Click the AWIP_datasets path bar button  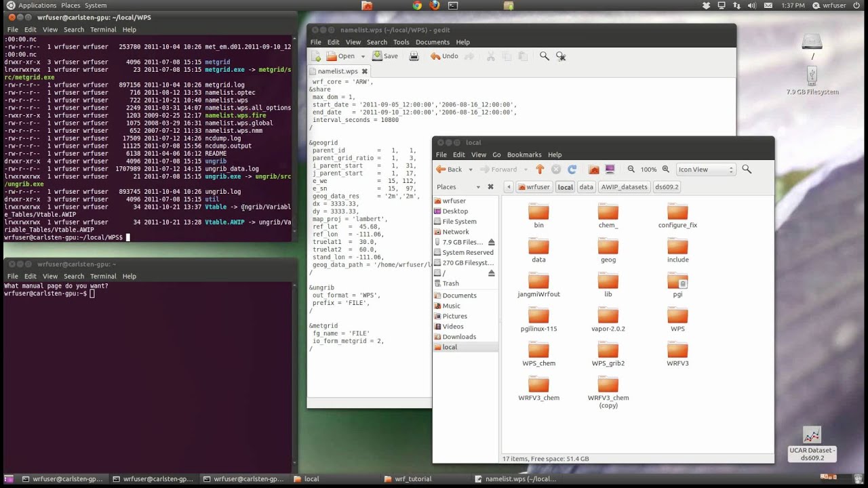point(624,187)
